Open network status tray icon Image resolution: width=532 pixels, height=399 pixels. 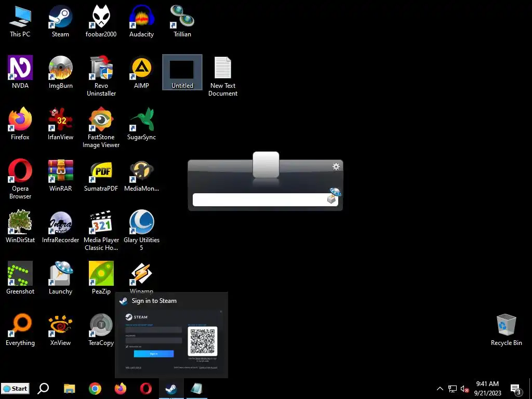pyautogui.click(x=453, y=389)
